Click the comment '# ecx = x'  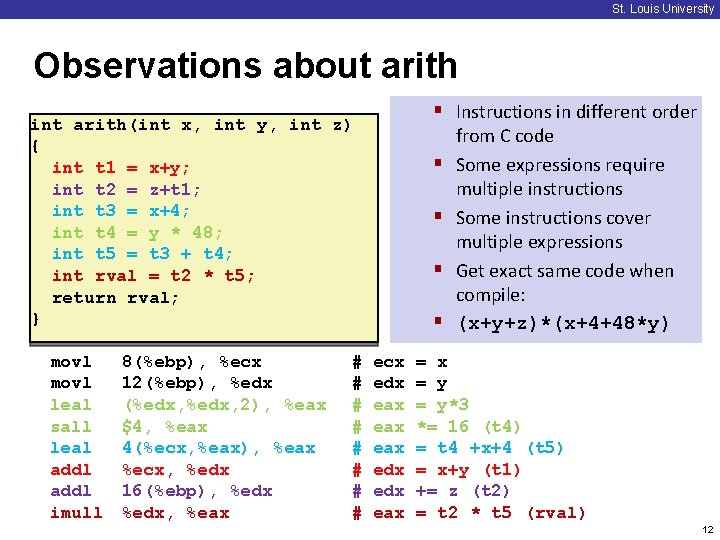coord(400,362)
